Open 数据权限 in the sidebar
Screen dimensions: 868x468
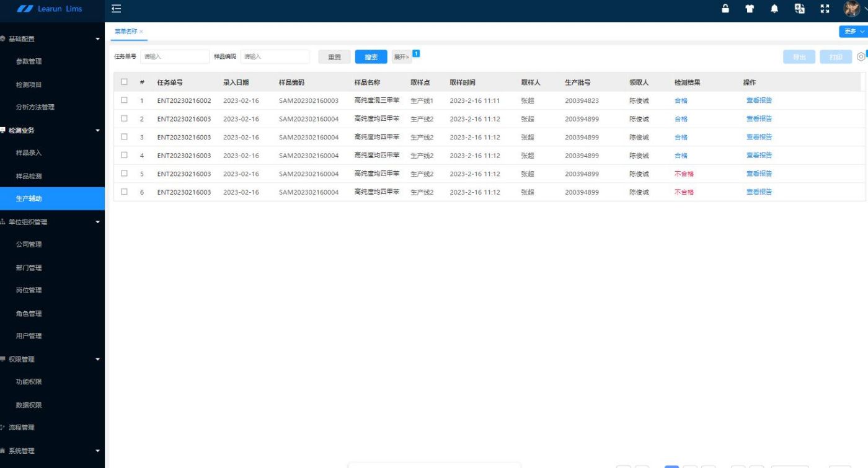coord(29,405)
